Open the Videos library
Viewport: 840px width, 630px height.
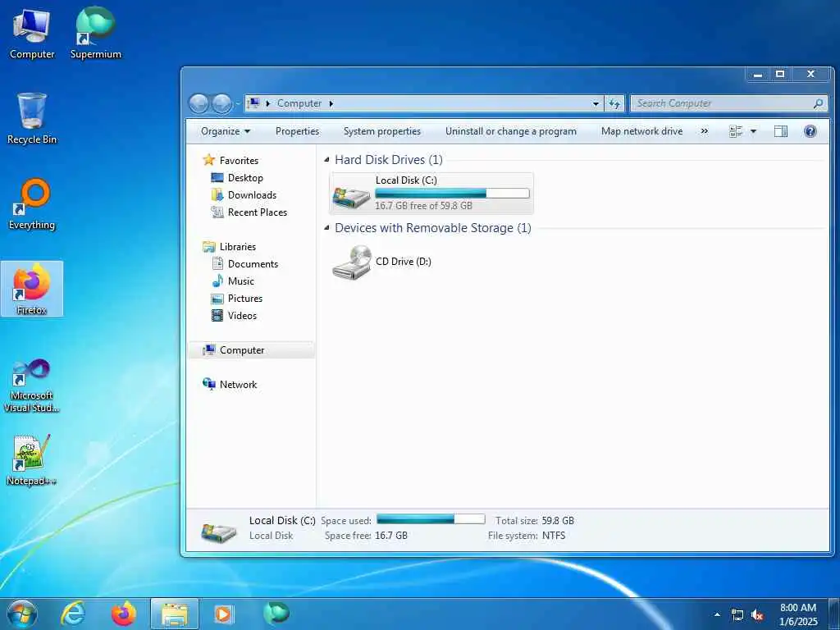[x=242, y=315]
